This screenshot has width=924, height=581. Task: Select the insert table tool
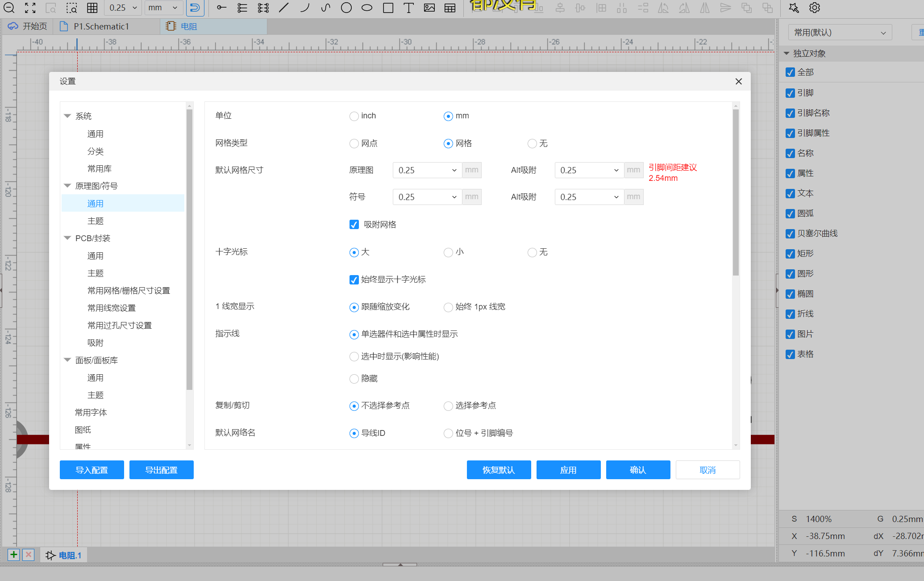(450, 8)
